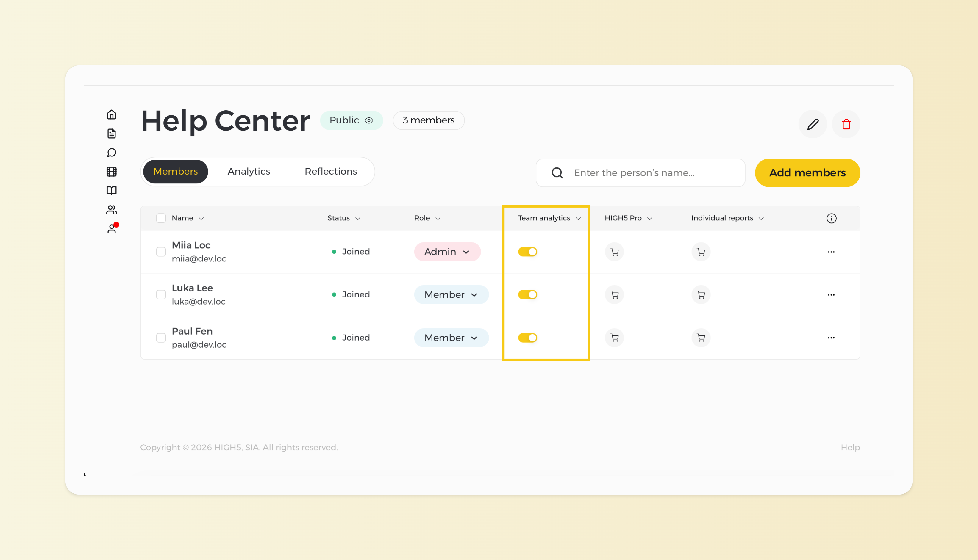
Task: Switch to the Analytics tab
Action: point(249,172)
